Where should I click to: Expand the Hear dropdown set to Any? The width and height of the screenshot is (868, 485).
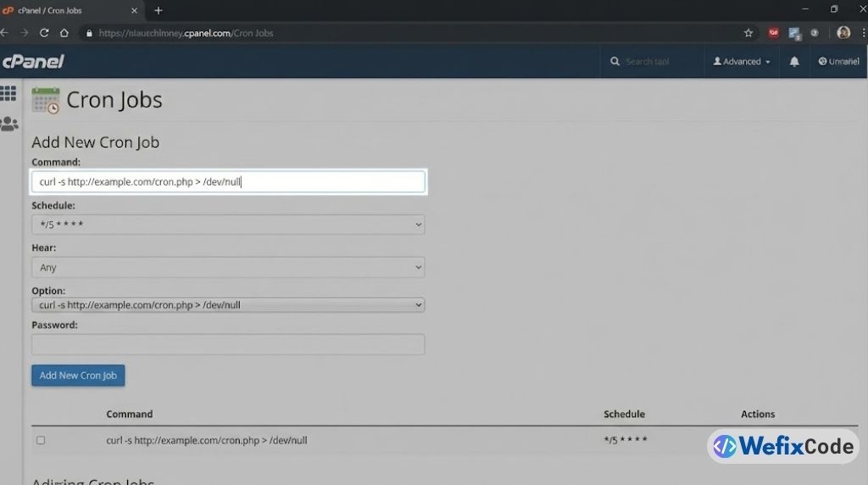228,267
